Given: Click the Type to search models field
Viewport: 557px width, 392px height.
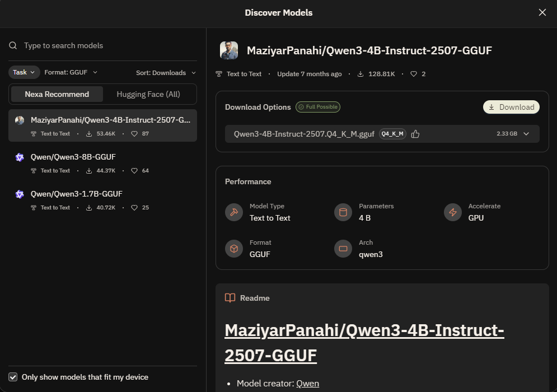Looking at the screenshot, I should click(106, 46).
